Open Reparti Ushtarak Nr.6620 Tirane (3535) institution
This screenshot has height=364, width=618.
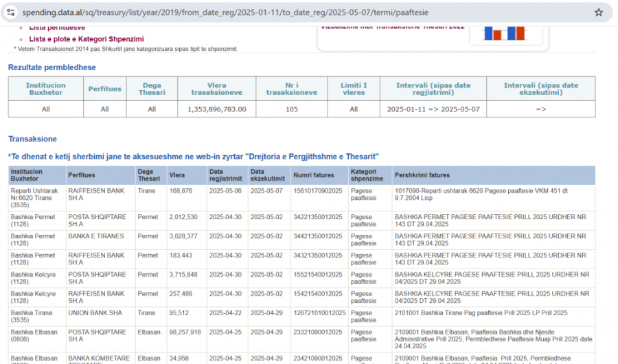[34, 198]
